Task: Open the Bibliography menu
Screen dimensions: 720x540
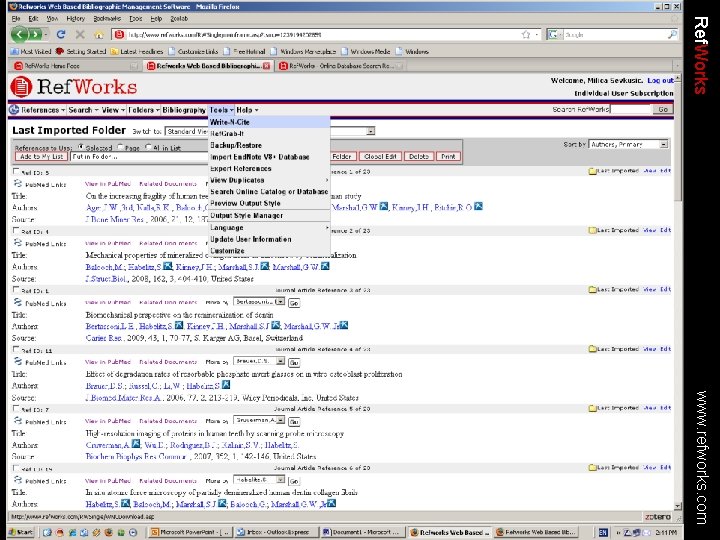Action: [x=184, y=110]
